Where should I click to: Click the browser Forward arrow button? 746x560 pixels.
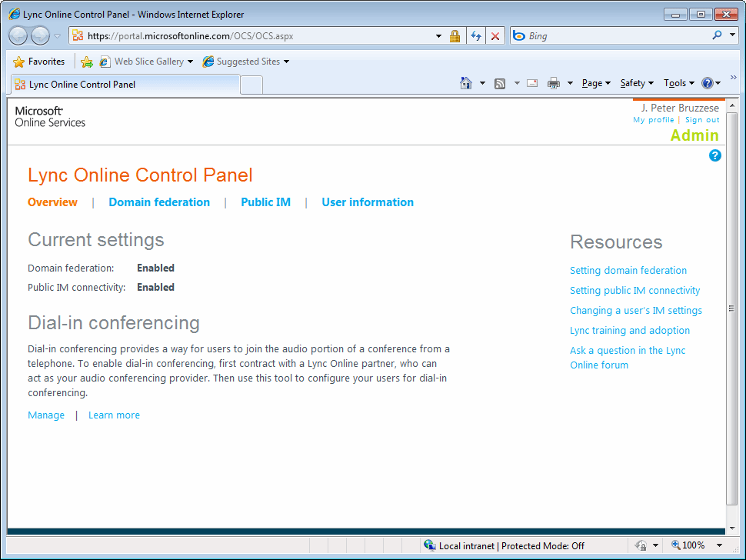40,35
